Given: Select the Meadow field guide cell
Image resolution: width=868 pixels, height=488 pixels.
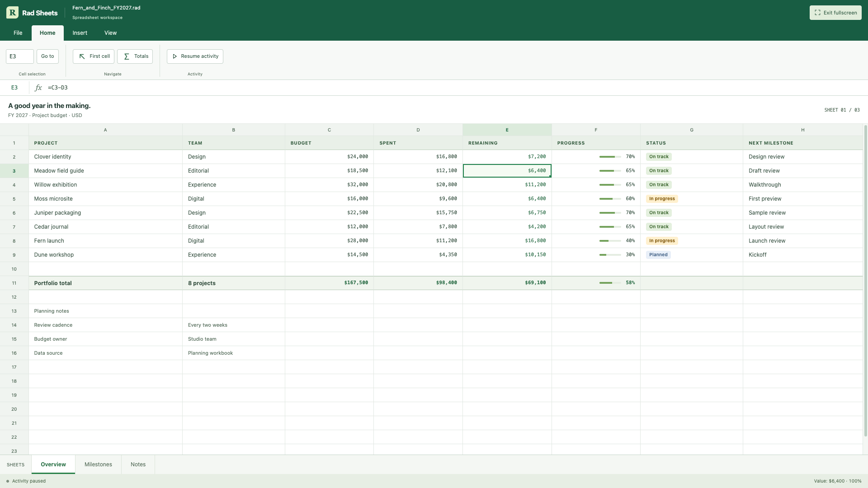Looking at the screenshot, I should point(105,171).
